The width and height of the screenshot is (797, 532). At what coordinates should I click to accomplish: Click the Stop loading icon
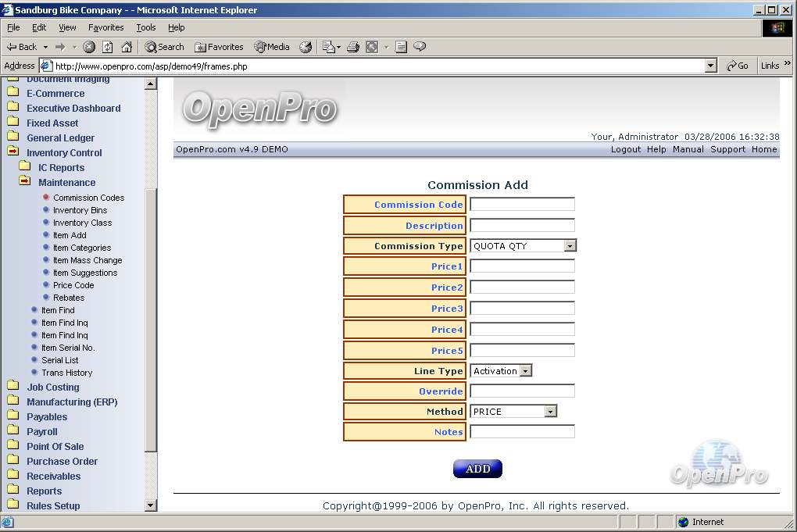point(89,47)
